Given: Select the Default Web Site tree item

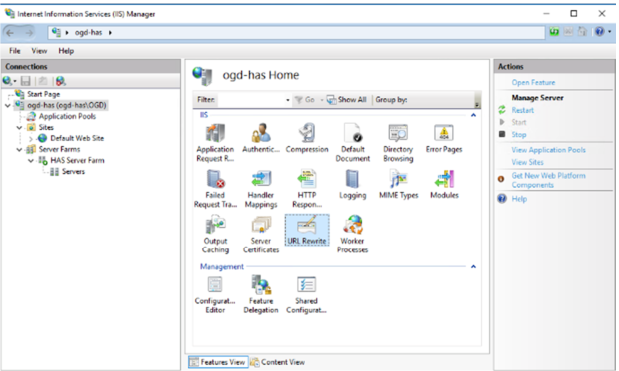Looking at the screenshot, I should click(77, 139).
